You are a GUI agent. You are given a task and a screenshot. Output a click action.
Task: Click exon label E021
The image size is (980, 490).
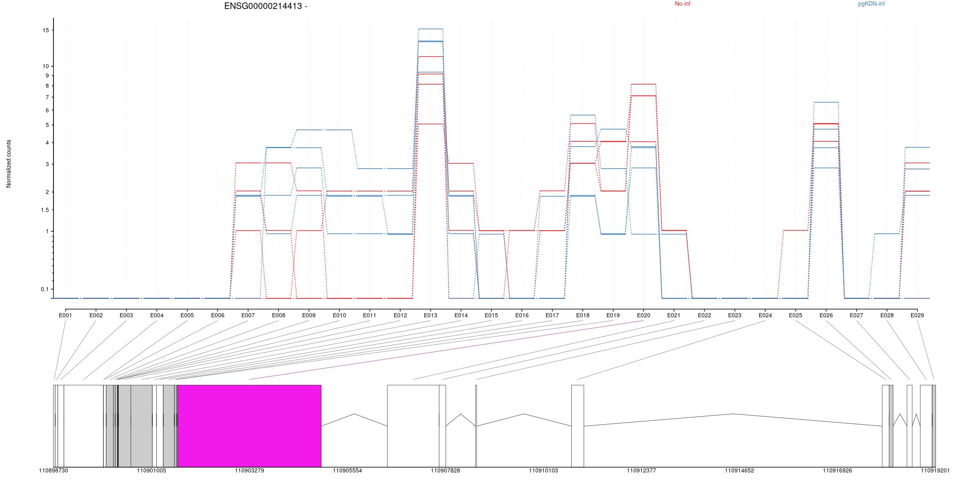[x=674, y=315]
